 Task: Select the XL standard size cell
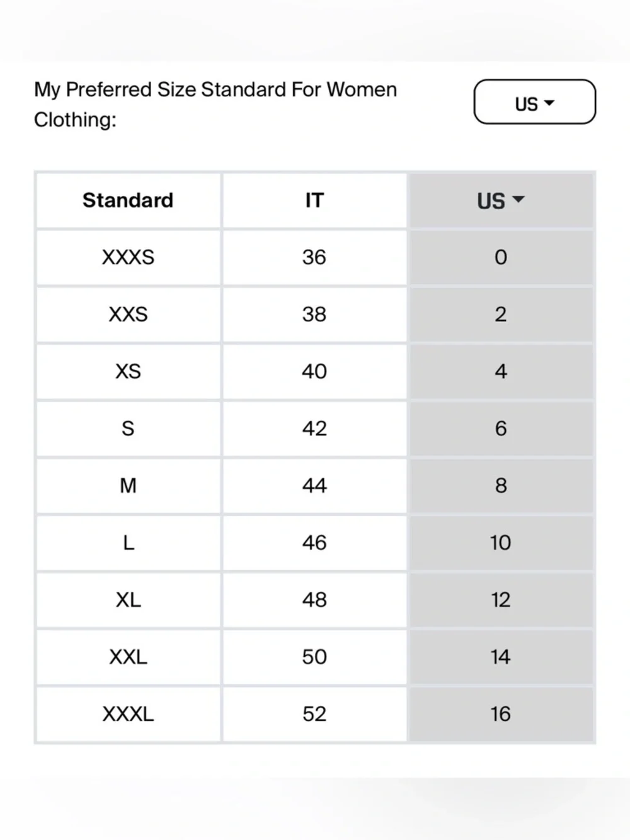(129, 599)
